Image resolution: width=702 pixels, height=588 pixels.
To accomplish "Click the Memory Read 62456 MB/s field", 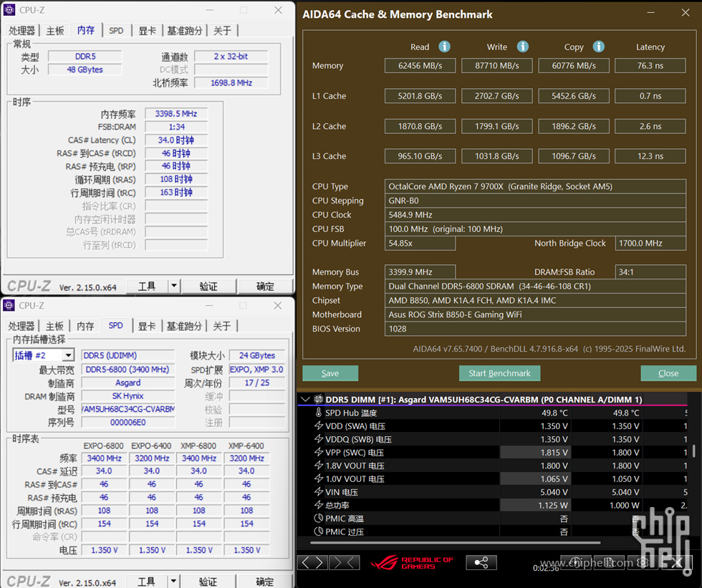I will (x=420, y=65).
